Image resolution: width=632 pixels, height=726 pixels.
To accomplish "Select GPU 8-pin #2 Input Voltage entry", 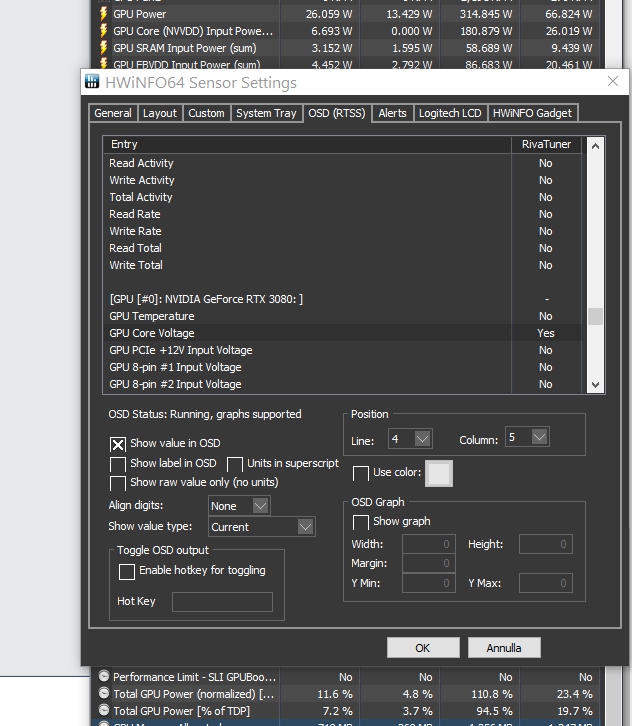I will click(x=343, y=384).
